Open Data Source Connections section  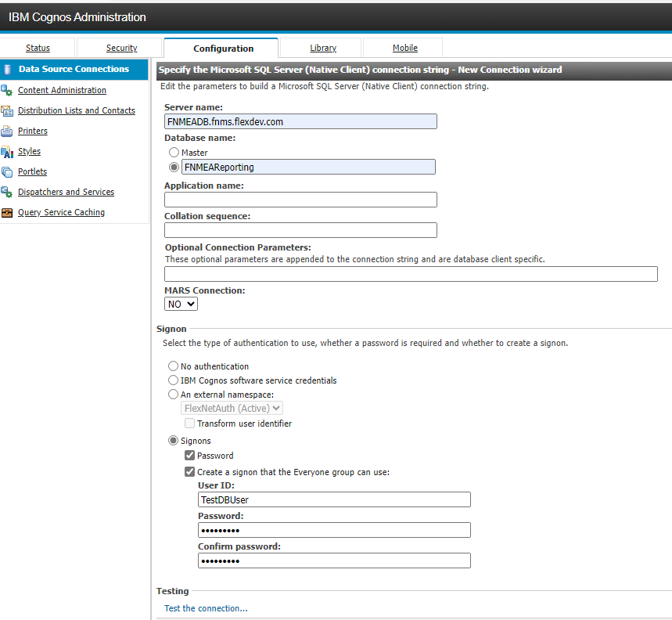74,69
